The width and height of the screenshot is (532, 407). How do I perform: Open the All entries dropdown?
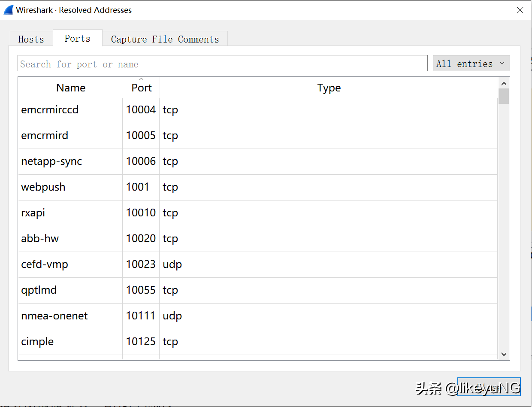coord(471,64)
